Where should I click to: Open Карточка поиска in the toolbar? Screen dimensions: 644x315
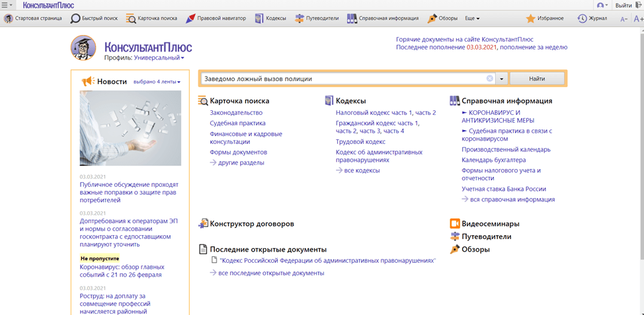pos(151,18)
